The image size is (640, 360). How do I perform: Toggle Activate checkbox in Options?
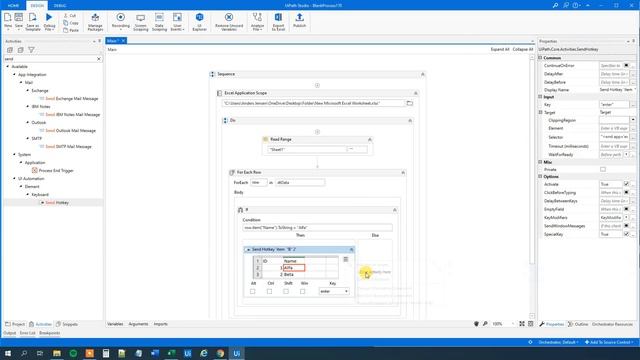click(627, 184)
